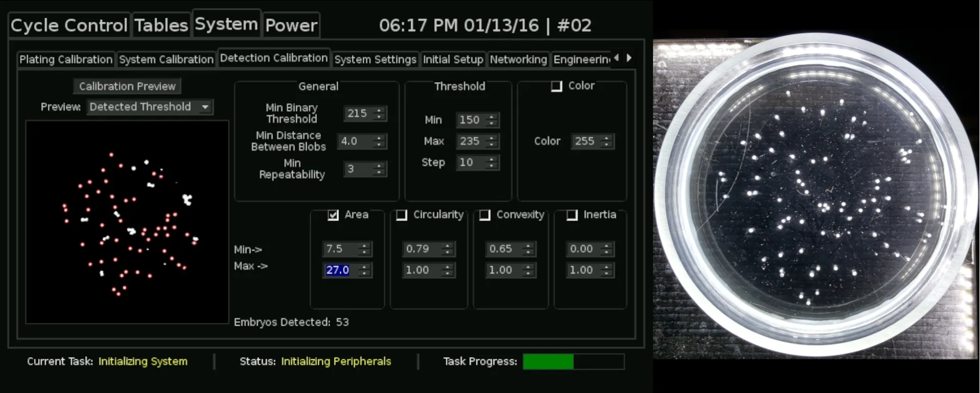Increase Threshold Max value with up arrow
The image size is (980, 393).
click(491, 138)
